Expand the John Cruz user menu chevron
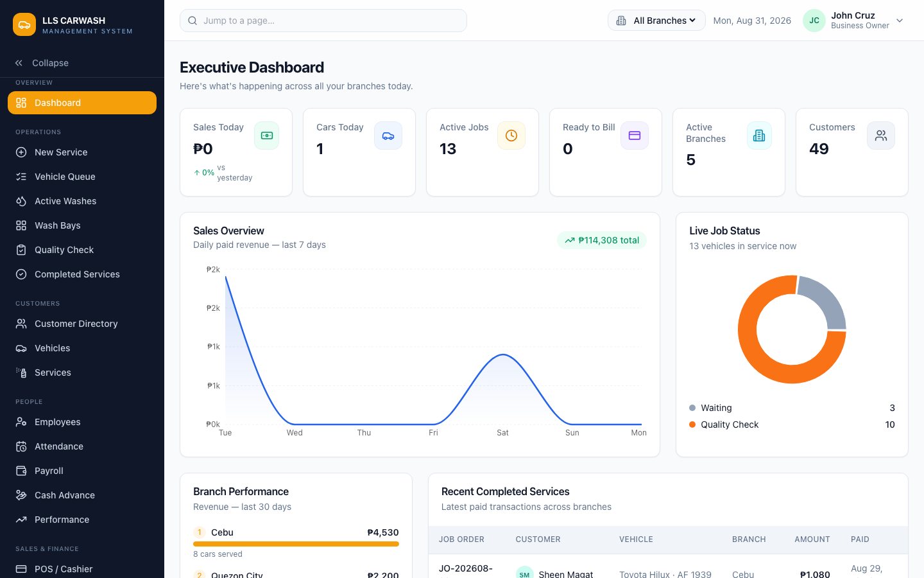Screen dimensions: 924x578 pyautogui.click(x=900, y=21)
